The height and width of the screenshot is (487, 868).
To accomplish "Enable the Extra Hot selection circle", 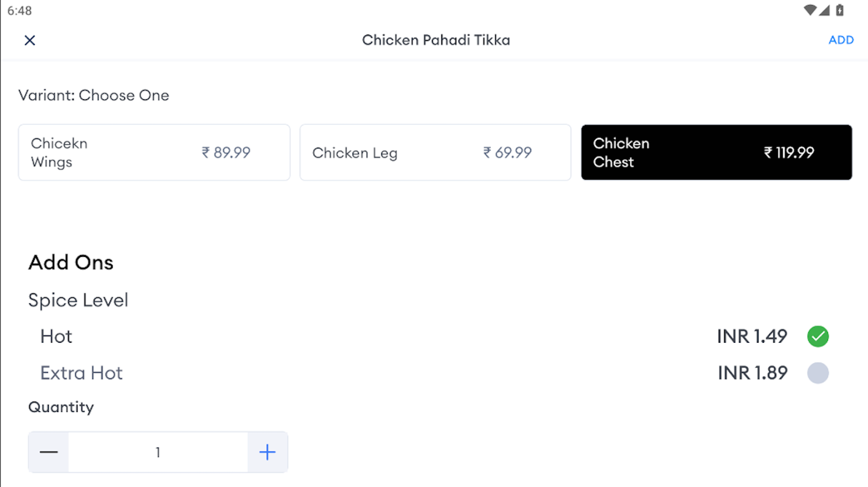I will click(817, 373).
